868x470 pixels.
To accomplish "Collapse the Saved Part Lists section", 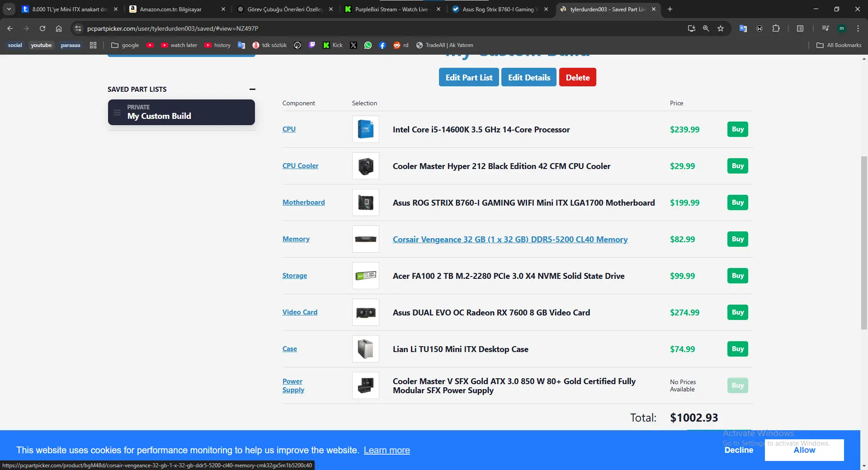I will [x=252, y=89].
